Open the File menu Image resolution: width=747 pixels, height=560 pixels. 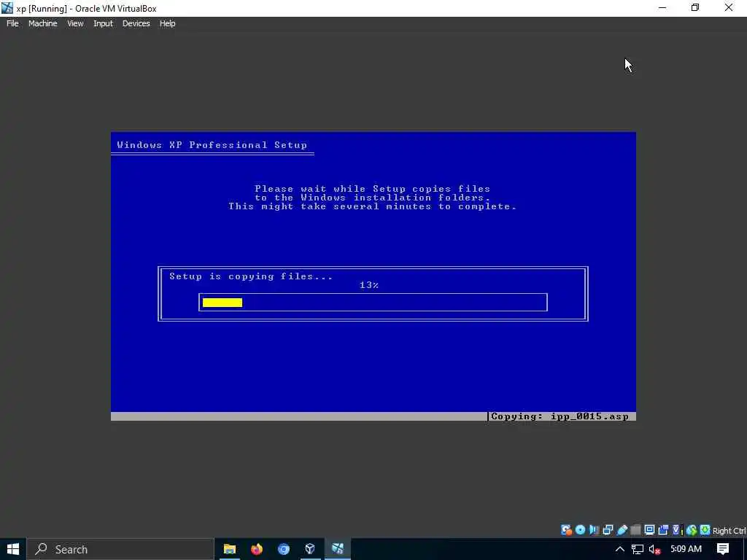12,23
